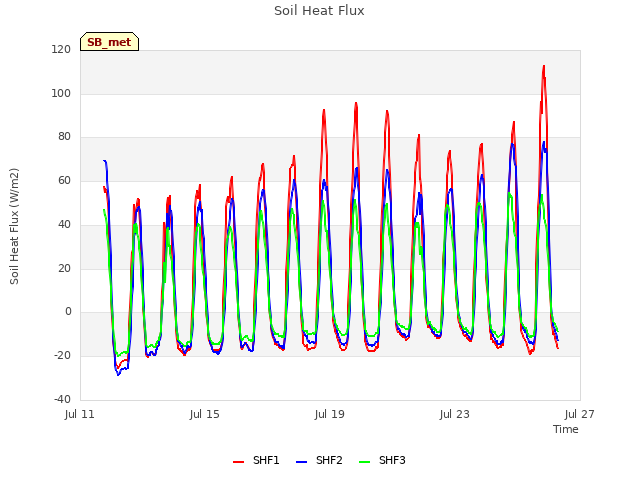Click the green SHF3 legend color marker
Image resolution: width=640 pixels, height=480 pixels.
364,462
